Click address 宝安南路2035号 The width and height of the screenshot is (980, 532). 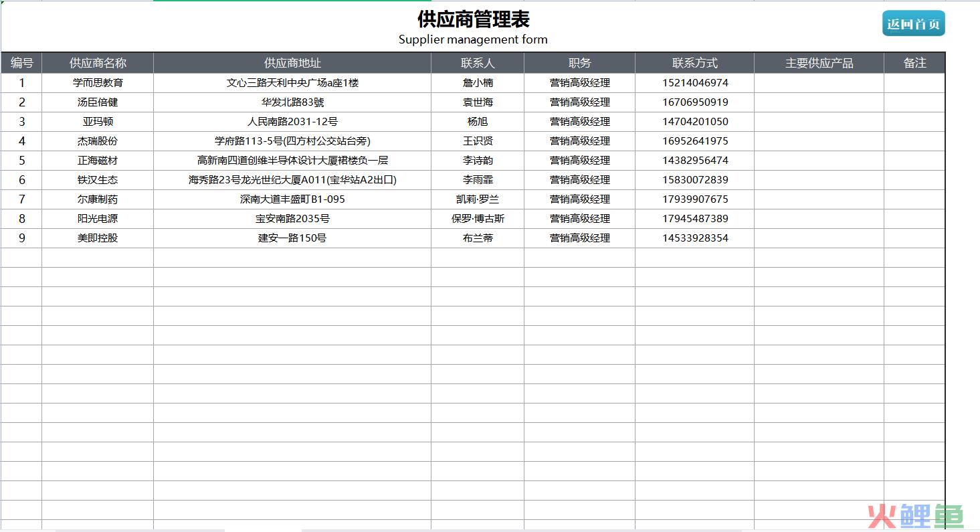[292, 219]
